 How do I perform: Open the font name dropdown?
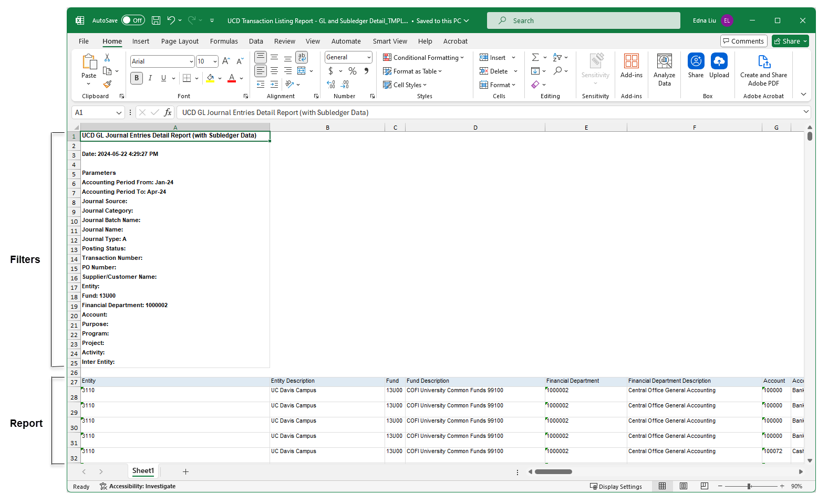coord(191,61)
